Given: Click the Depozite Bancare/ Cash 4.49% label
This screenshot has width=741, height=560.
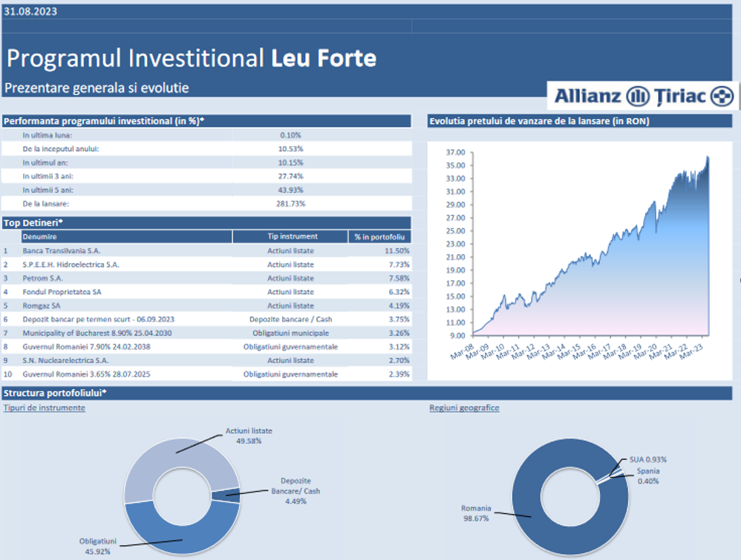Looking at the screenshot, I should tap(296, 491).
